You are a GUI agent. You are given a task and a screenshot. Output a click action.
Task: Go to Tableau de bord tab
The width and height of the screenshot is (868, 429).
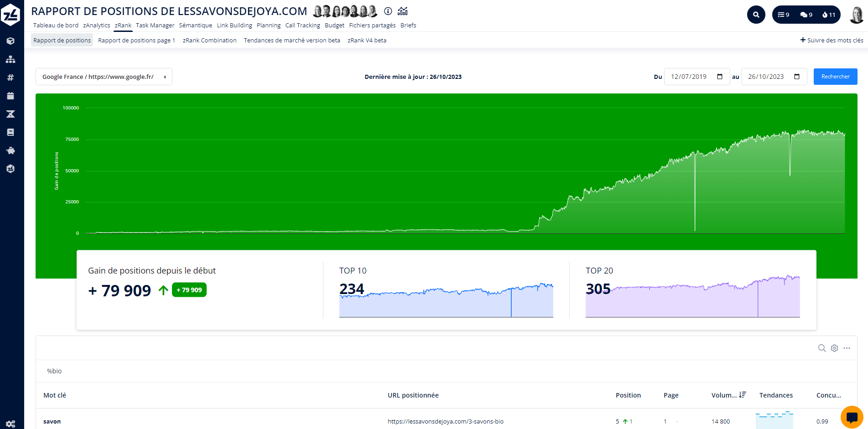coord(56,26)
